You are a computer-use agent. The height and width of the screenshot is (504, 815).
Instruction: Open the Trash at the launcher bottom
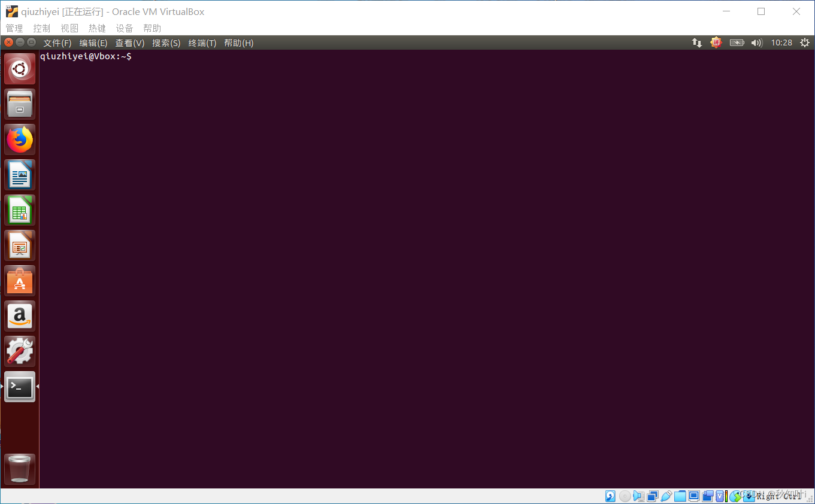pos(19,469)
